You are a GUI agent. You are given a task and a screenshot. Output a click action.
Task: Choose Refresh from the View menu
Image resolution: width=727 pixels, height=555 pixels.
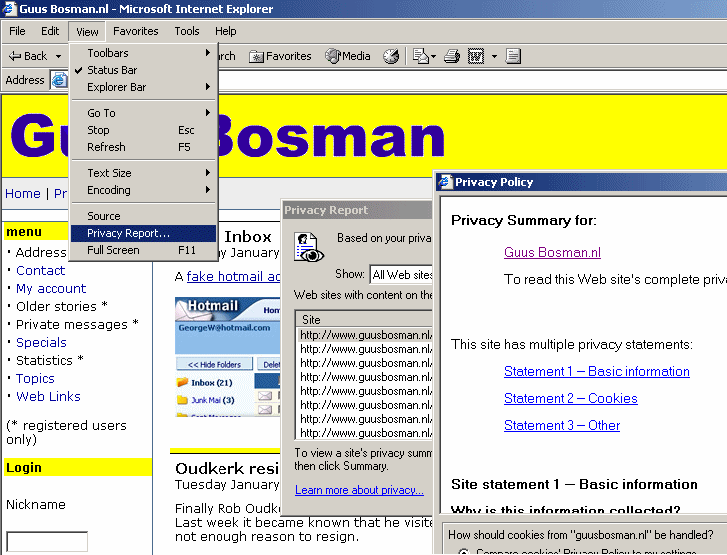(143, 147)
